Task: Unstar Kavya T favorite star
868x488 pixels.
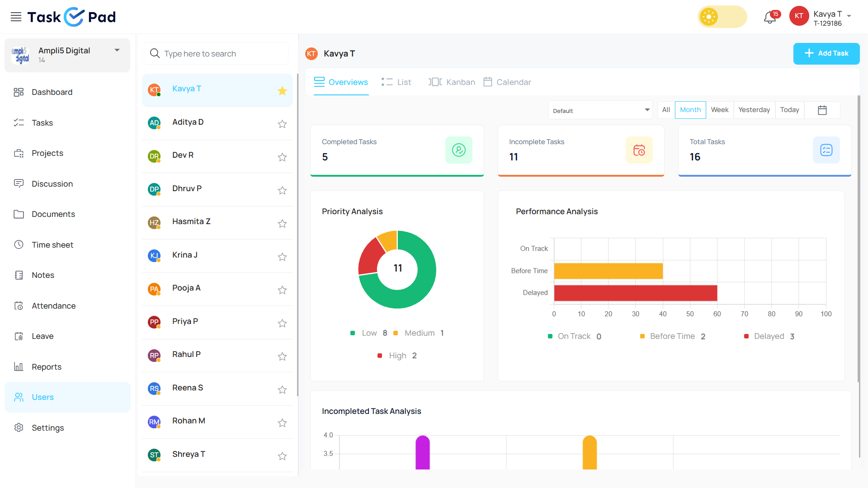Action: [x=282, y=91]
